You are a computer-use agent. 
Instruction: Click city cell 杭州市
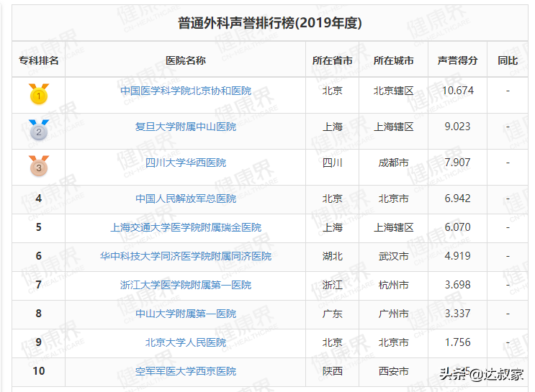pos(393,285)
